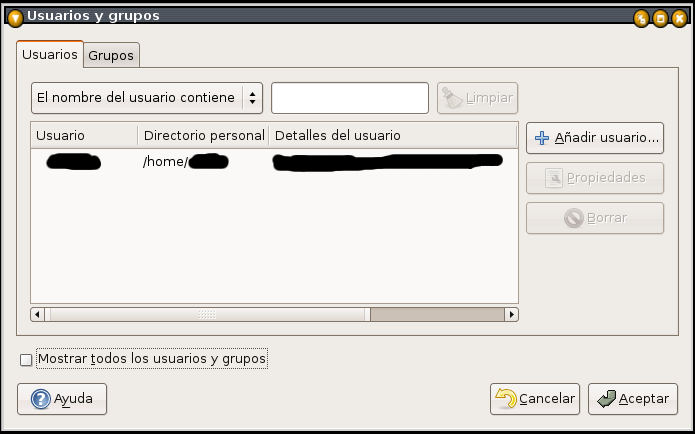
Task: Minimize the window using title bar button
Action: click(x=642, y=17)
